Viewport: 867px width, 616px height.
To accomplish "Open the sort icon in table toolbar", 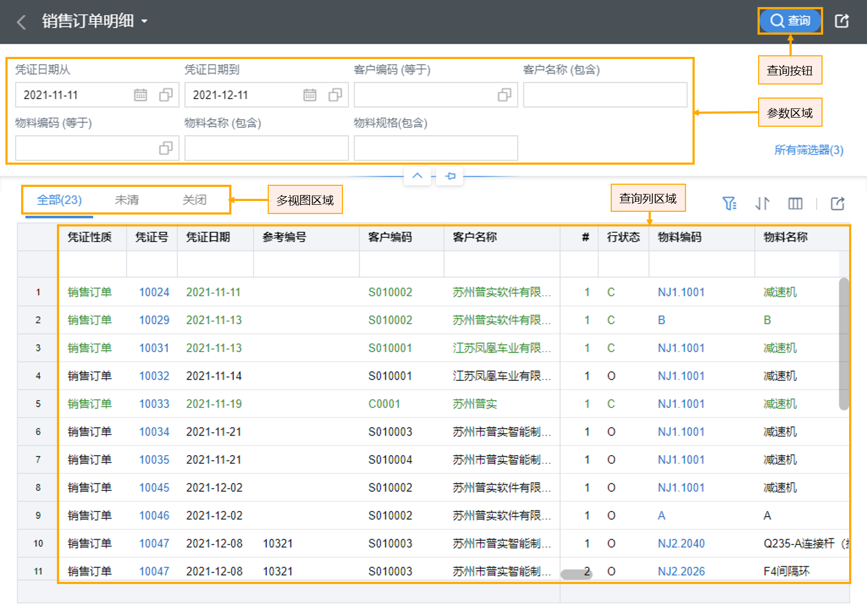I will click(x=762, y=203).
